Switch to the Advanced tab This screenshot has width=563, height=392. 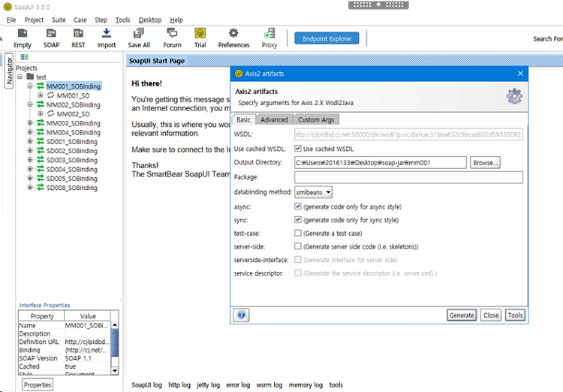(274, 119)
